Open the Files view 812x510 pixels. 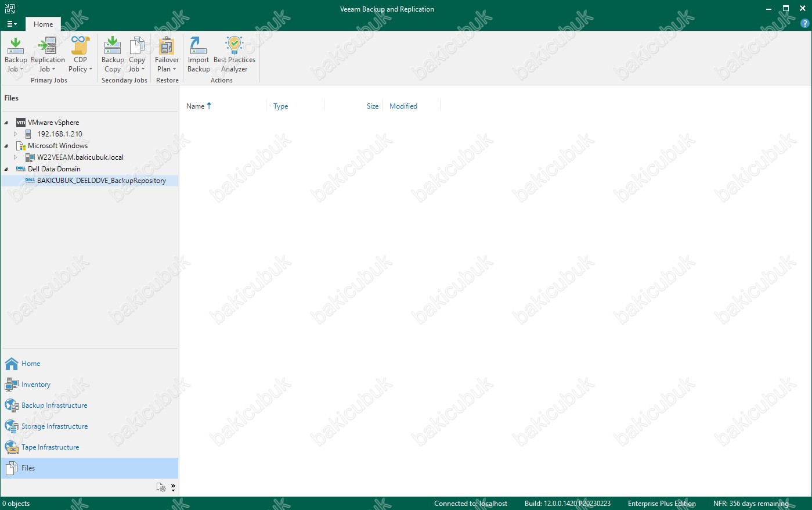(89, 468)
